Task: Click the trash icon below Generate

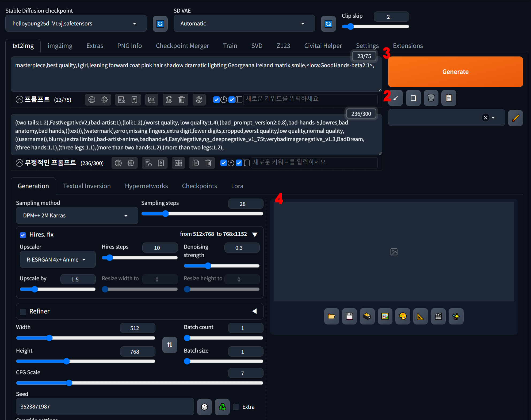Action: pyautogui.click(x=431, y=98)
